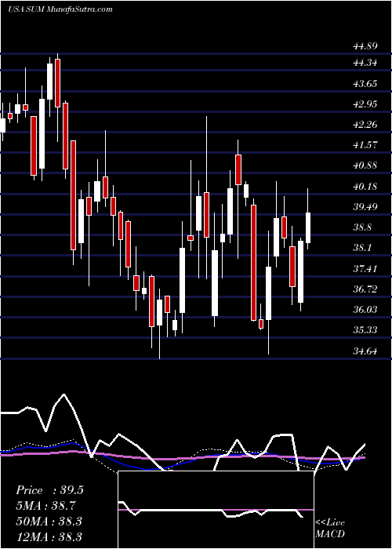The height and width of the screenshot is (549, 392).
Task: Click the 34.64 price axis label
Action: (365, 351)
